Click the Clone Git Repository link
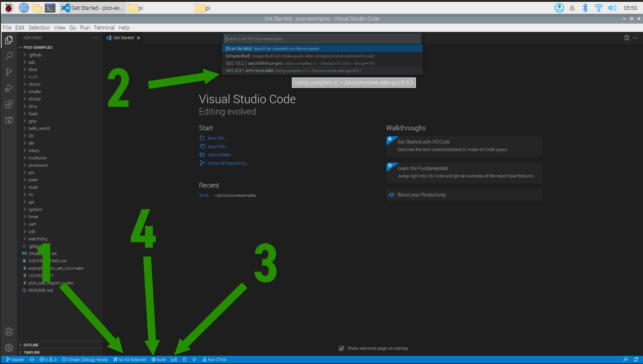643x364 pixels. (228, 163)
